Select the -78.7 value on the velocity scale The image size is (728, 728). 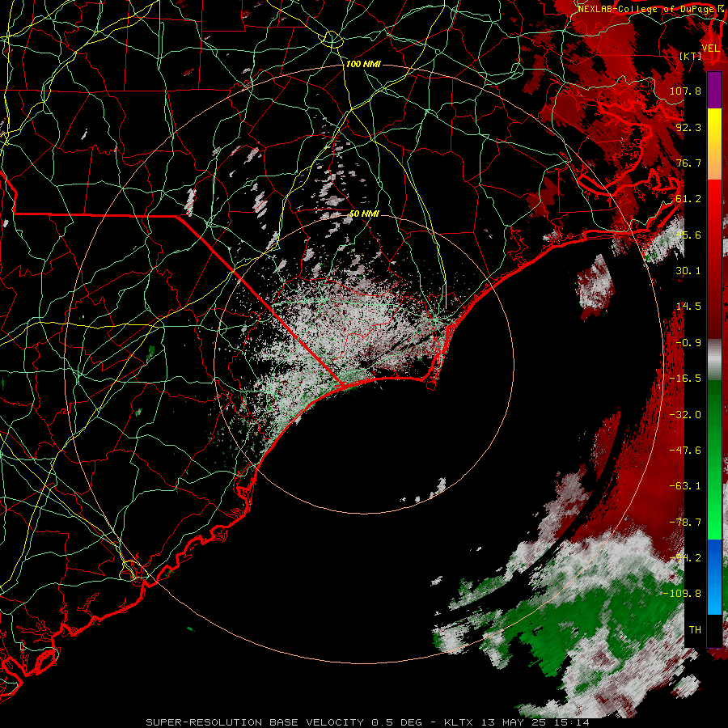[x=685, y=523]
